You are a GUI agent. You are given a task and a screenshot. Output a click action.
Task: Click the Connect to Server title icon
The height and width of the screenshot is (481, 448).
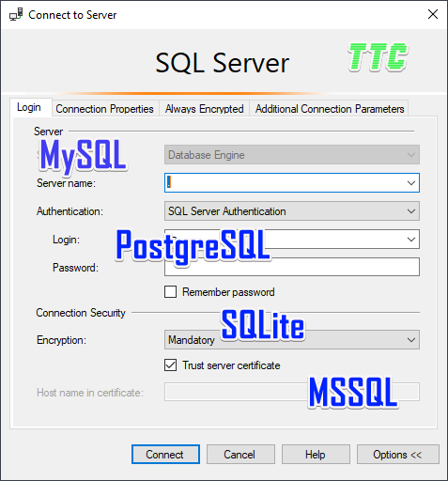[x=16, y=14]
